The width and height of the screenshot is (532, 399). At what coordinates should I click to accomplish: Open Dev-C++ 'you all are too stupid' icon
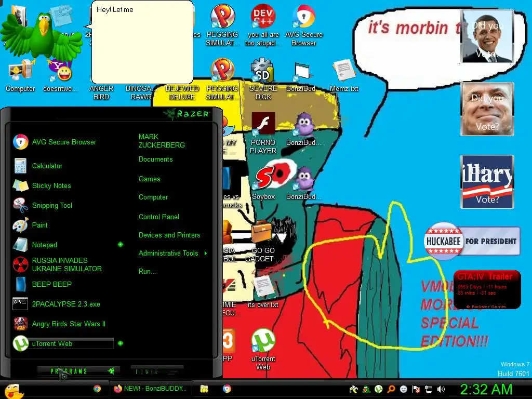[263, 26]
